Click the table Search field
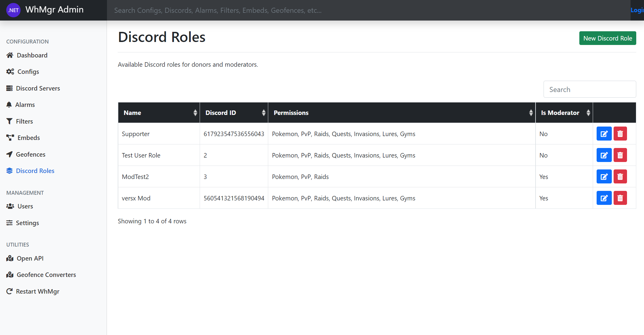 point(589,89)
